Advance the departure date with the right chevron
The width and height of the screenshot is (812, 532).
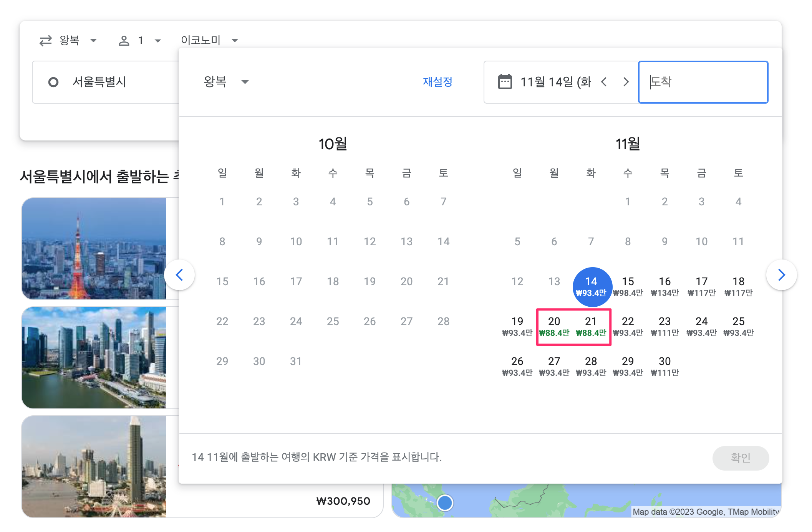pyautogui.click(x=626, y=82)
